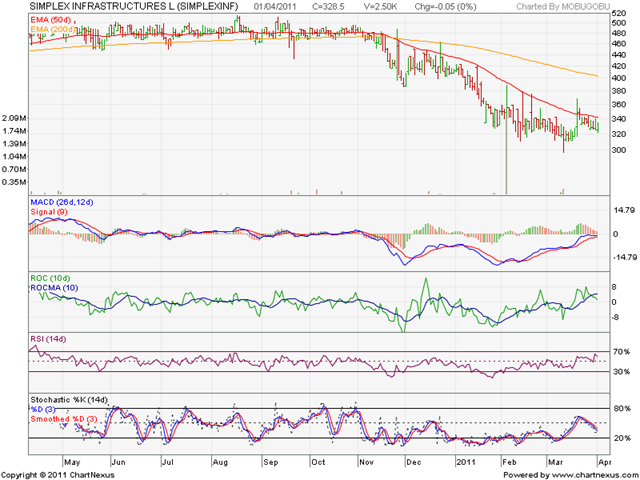Viewport: 640px width, 480px height.
Task: Click the 2011 year label on time axis
Action: [x=466, y=462]
